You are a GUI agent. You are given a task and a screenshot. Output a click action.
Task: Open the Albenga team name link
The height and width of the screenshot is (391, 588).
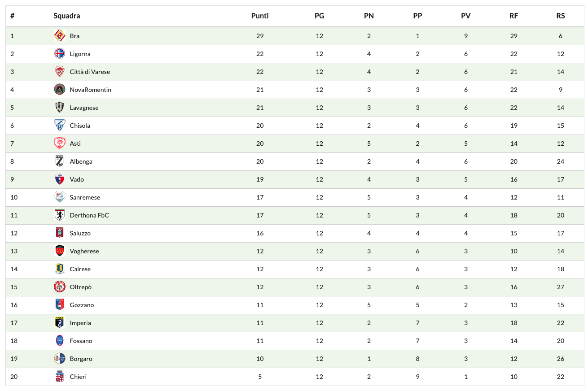81,161
